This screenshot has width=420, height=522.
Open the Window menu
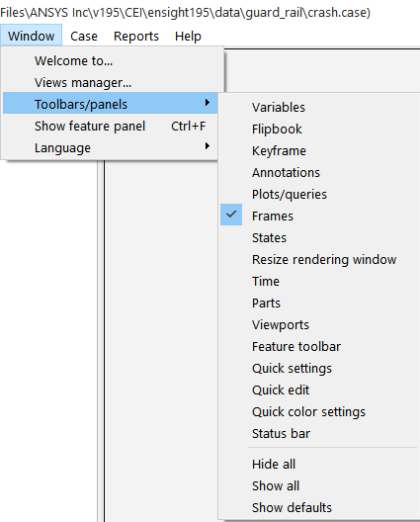(32, 36)
